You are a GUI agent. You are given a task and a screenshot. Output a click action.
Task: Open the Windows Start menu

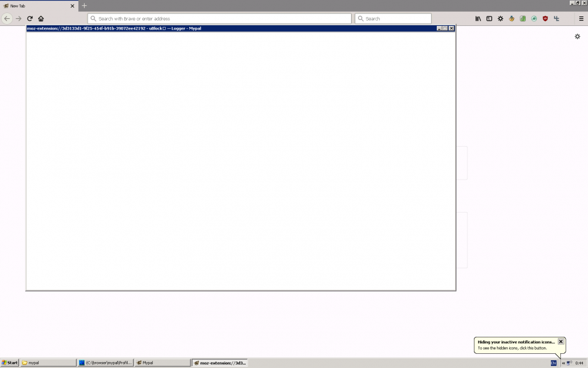pos(10,363)
